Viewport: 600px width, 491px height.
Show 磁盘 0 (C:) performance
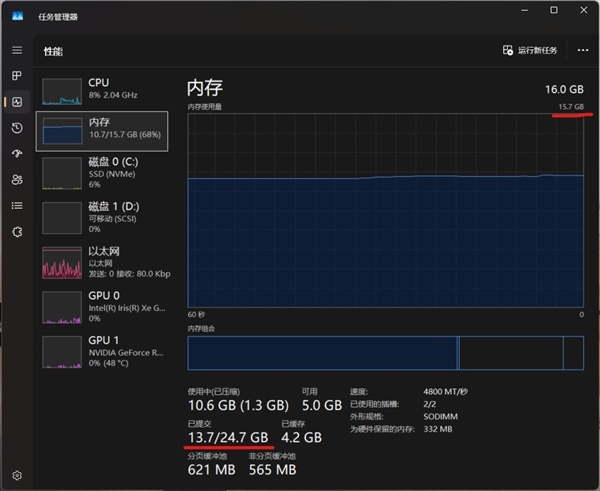pos(102,171)
